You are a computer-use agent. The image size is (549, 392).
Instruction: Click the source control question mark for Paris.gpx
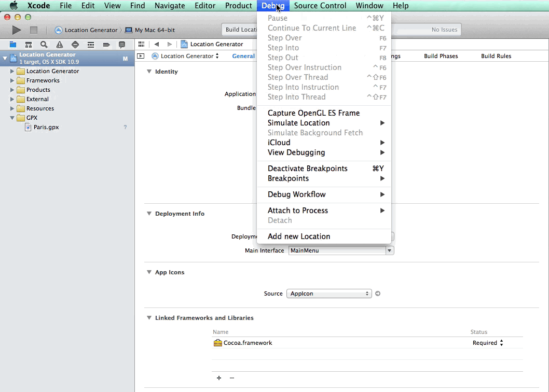pos(125,128)
